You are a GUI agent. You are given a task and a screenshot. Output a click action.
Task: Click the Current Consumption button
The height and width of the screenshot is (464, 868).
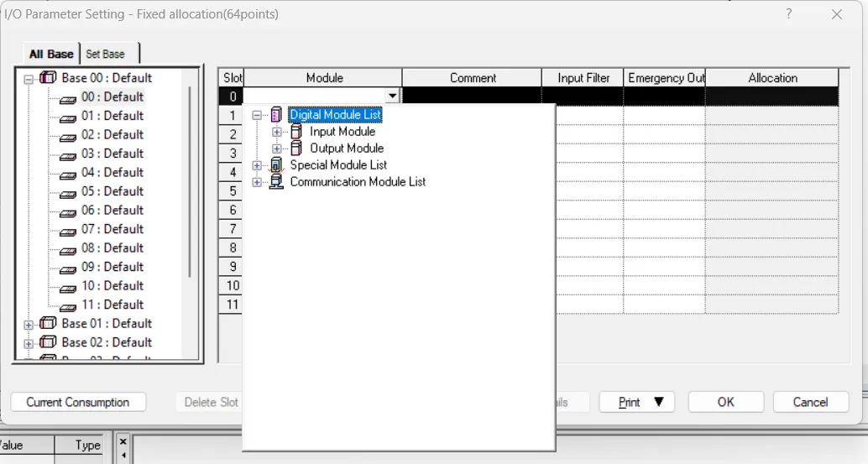tap(78, 402)
